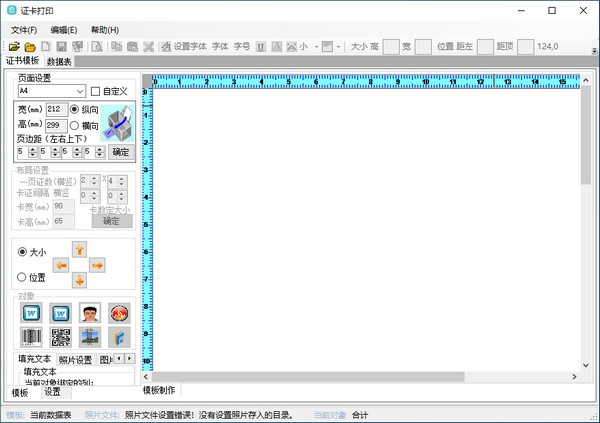Select the bottom 模板 tab
Viewport: 600px width, 423px height.
20,392
